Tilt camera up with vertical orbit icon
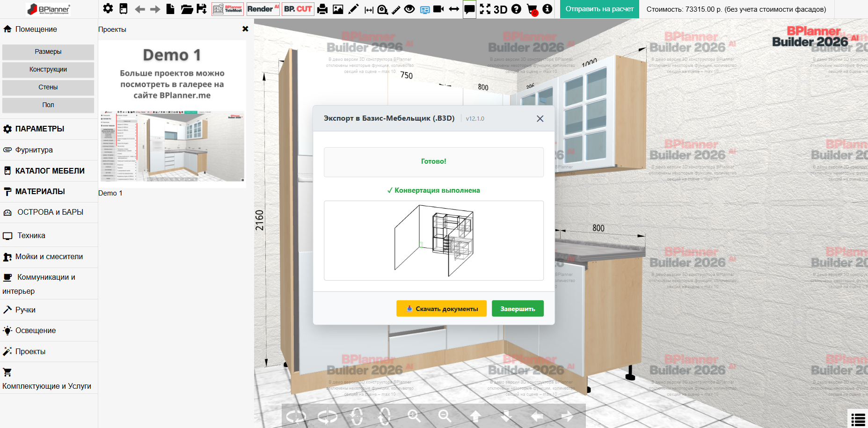 click(385, 416)
